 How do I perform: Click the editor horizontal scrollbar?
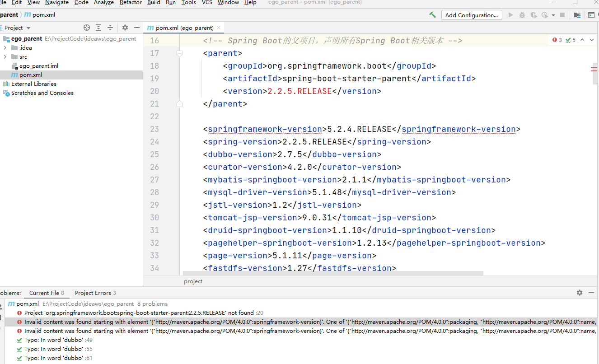point(333,273)
